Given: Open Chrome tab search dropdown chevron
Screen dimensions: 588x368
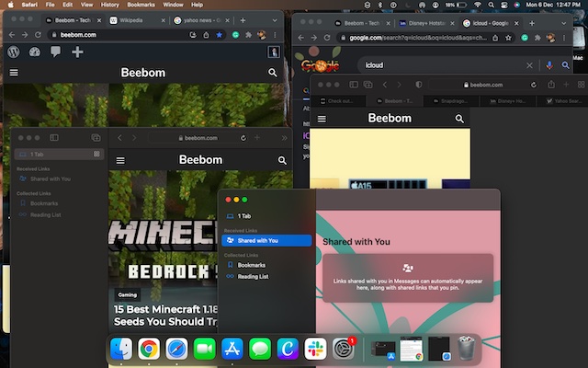Looking at the screenshot, I should tap(276, 19).
